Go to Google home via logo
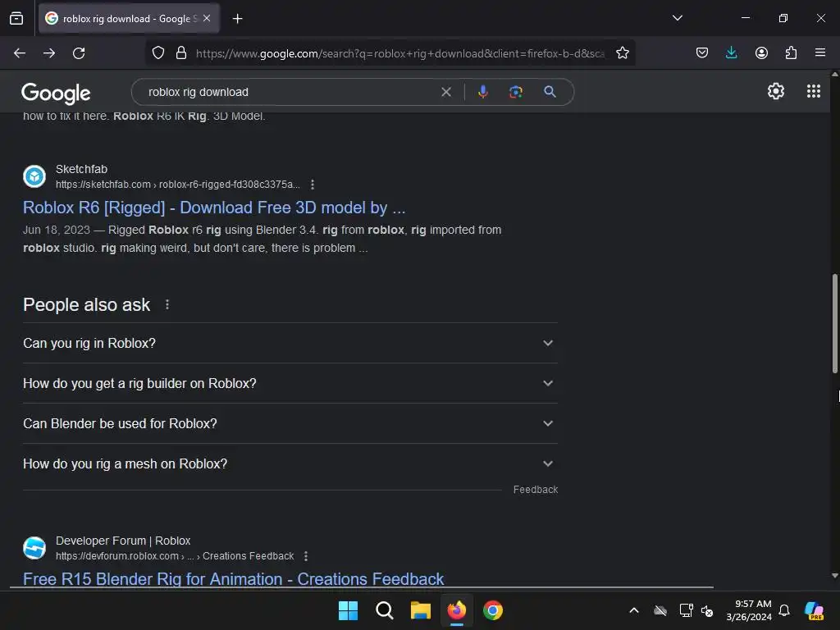This screenshot has height=630, width=840. point(56,94)
